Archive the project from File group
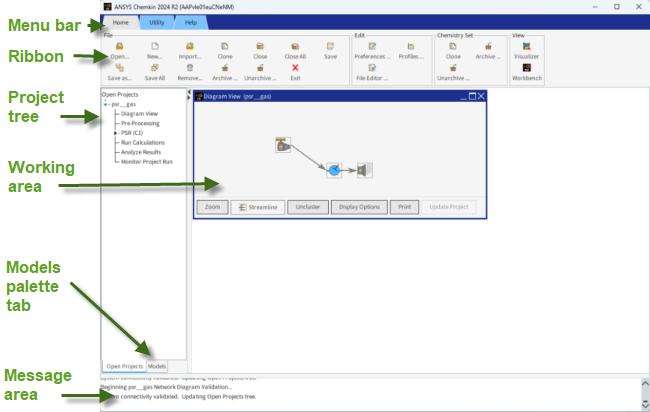Image resolution: width=650 pixels, height=412 pixels. click(x=225, y=68)
